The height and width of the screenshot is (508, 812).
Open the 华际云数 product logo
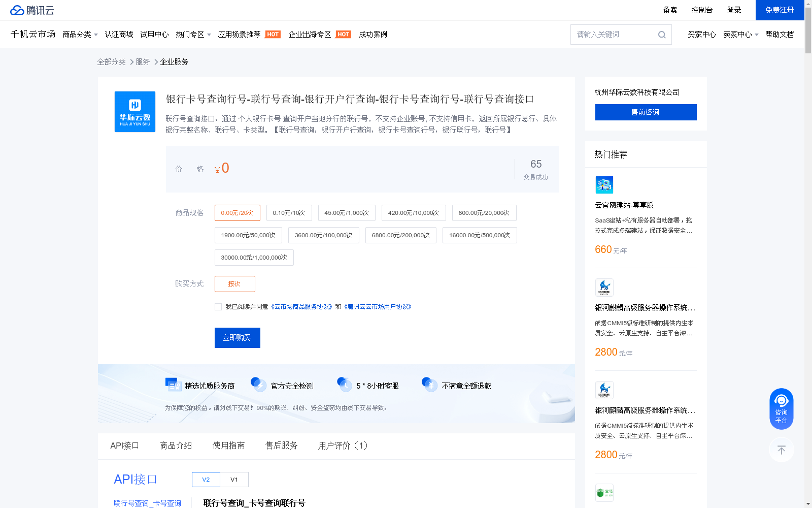135,112
